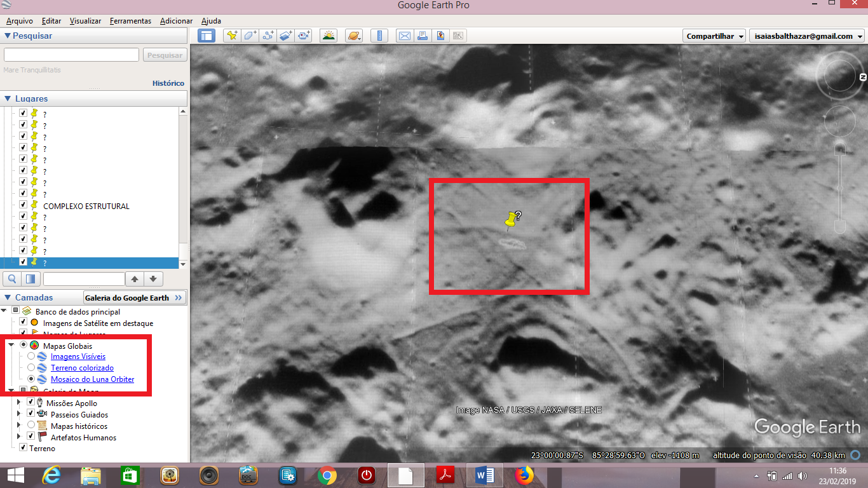The width and height of the screenshot is (868, 488).
Task: Enable the Mapas históricos radio button
Action: [31, 426]
